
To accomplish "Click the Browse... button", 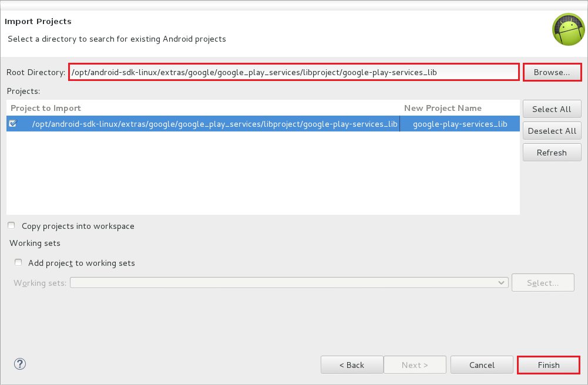I will pyautogui.click(x=552, y=72).
